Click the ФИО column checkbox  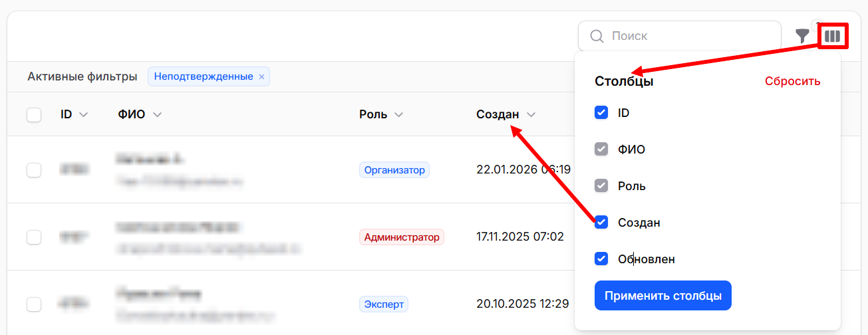pos(601,150)
